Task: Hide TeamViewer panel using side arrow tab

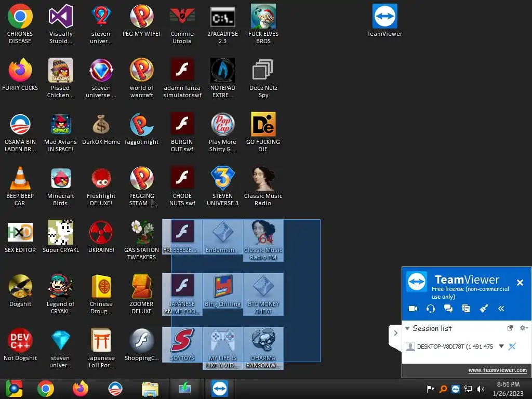Action: point(395,333)
